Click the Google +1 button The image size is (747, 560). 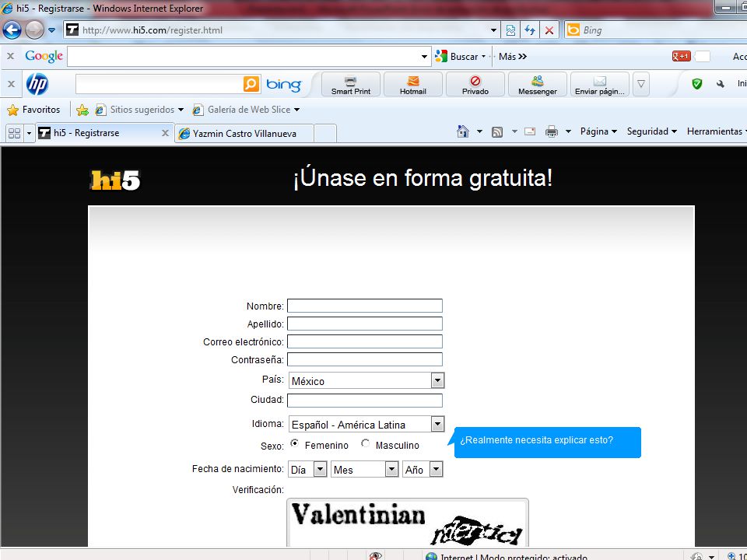(x=682, y=56)
